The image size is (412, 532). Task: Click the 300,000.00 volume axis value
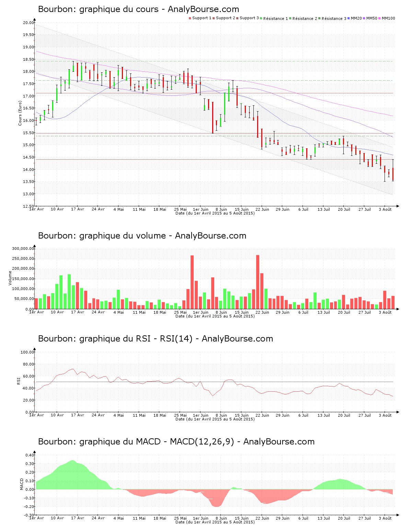[23, 249]
